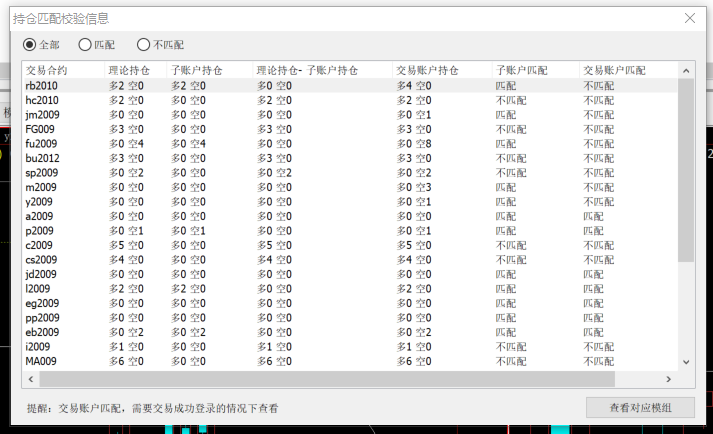Image resolution: width=713 pixels, height=434 pixels.
Task: Close the 持仓匹配校验信息 dialog
Action: click(x=689, y=18)
